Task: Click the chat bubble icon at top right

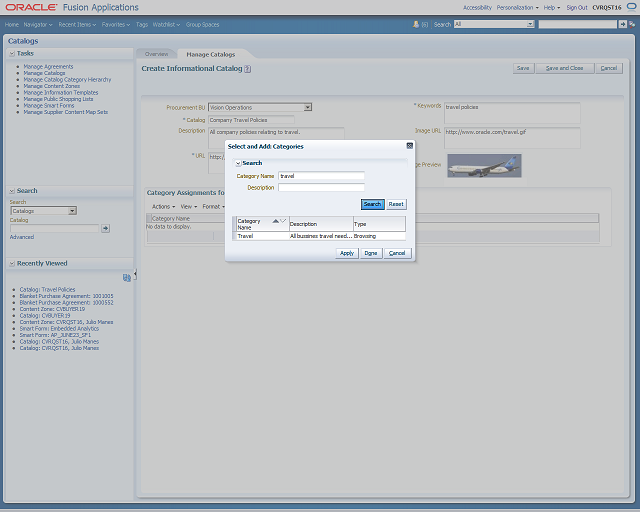Action: [x=631, y=7]
